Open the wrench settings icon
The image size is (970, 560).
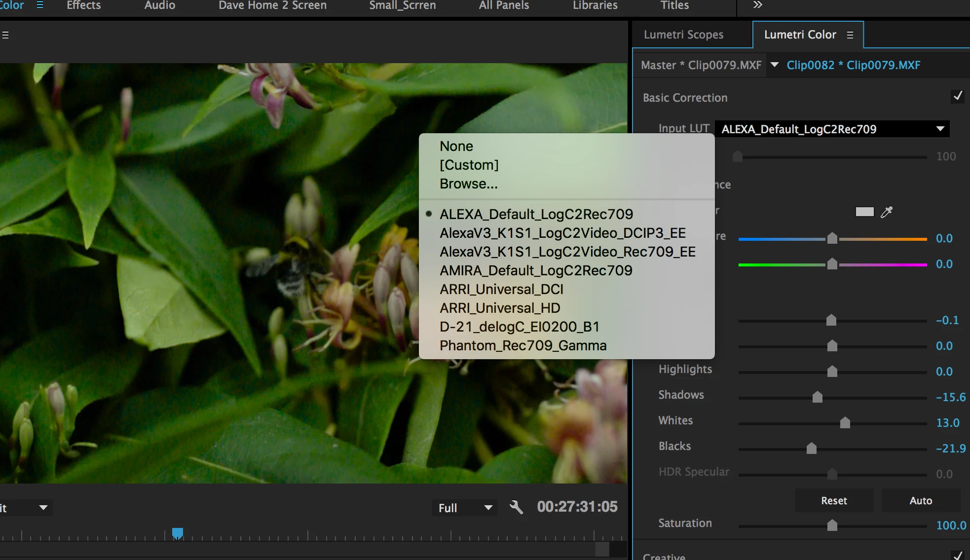[x=516, y=507]
